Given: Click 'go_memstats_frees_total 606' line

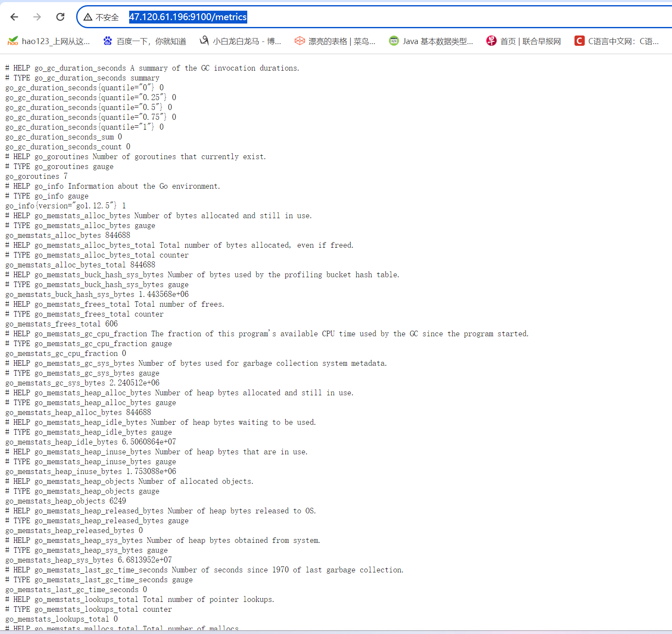Looking at the screenshot, I should (61, 324).
